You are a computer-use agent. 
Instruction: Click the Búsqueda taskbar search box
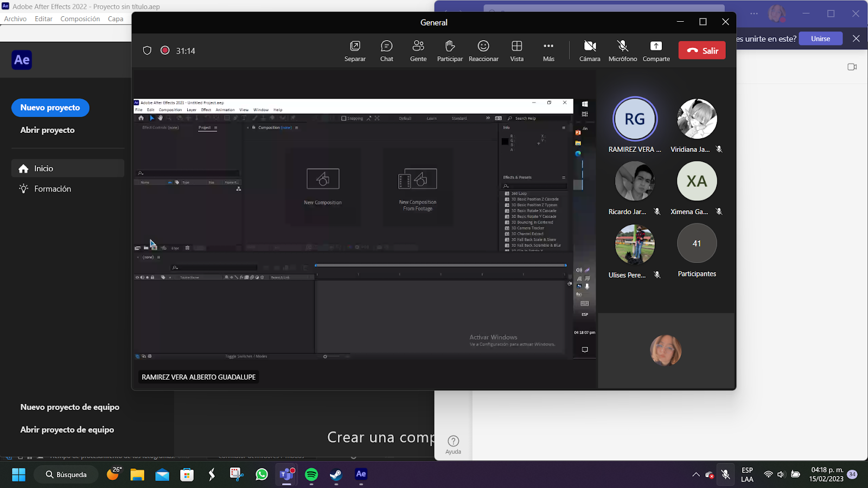(66, 474)
